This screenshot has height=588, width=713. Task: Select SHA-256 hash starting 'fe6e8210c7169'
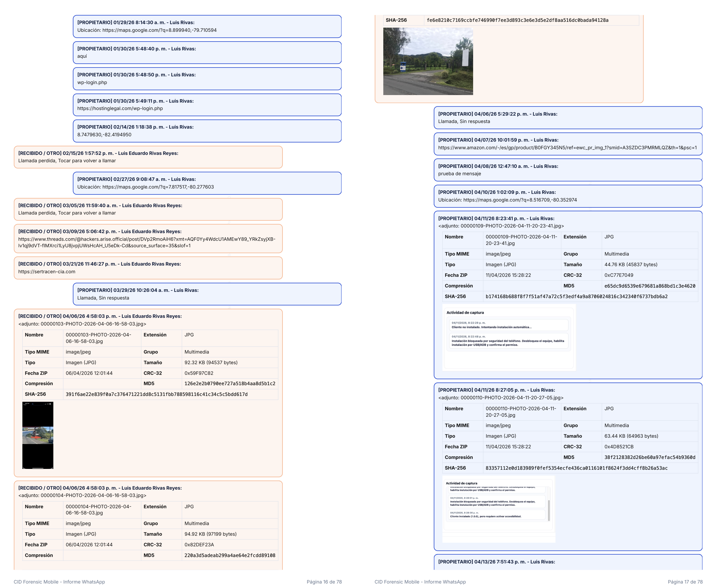[518, 20]
